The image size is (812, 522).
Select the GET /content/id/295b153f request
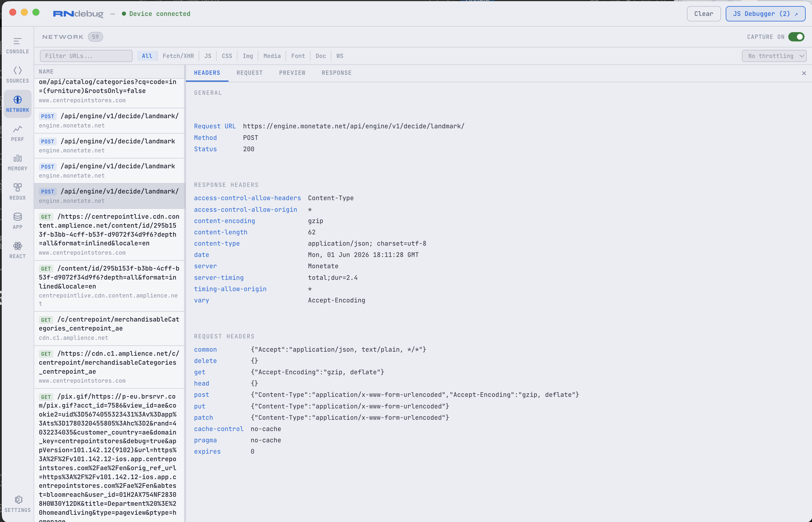pos(109,286)
